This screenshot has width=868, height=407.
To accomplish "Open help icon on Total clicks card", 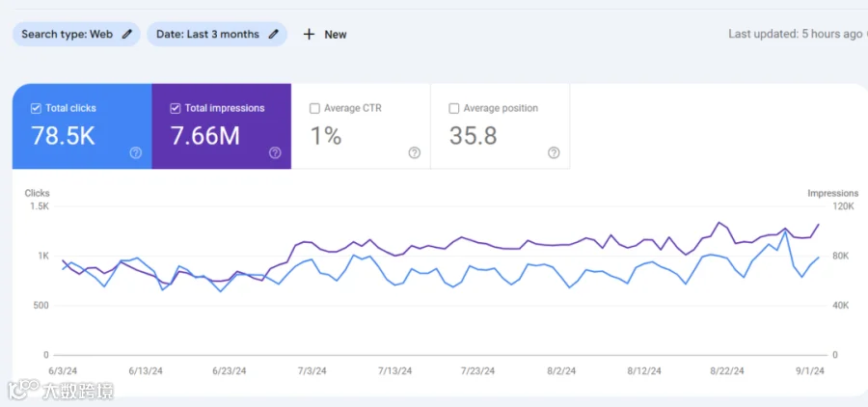I will click(x=136, y=153).
